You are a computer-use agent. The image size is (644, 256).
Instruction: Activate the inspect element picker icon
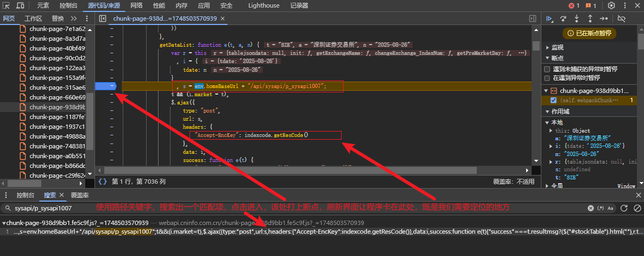[7, 6]
